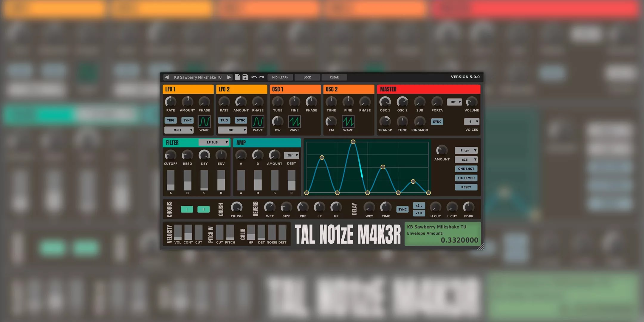The image size is (644, 322).
Task: Click the OSC 2 wave shape icon
Action: tap(348, 121)
